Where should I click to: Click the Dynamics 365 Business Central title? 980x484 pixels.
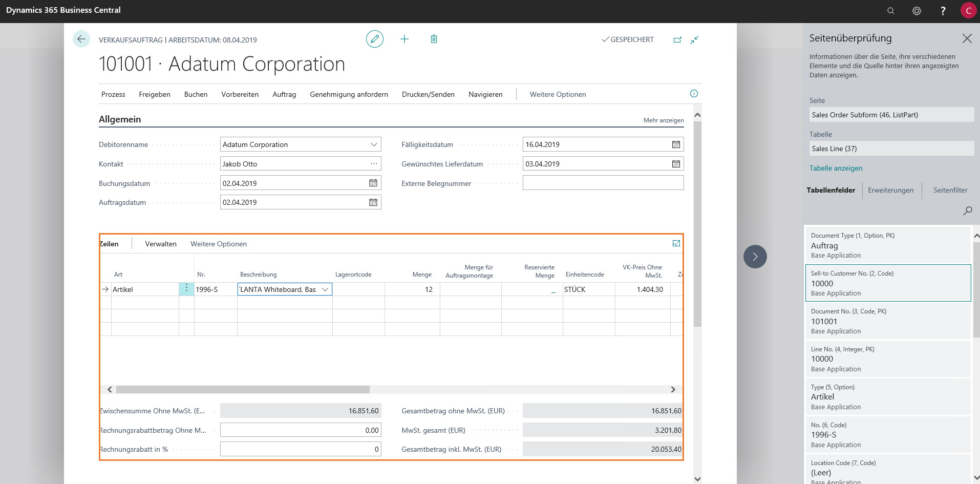[63, 10]
